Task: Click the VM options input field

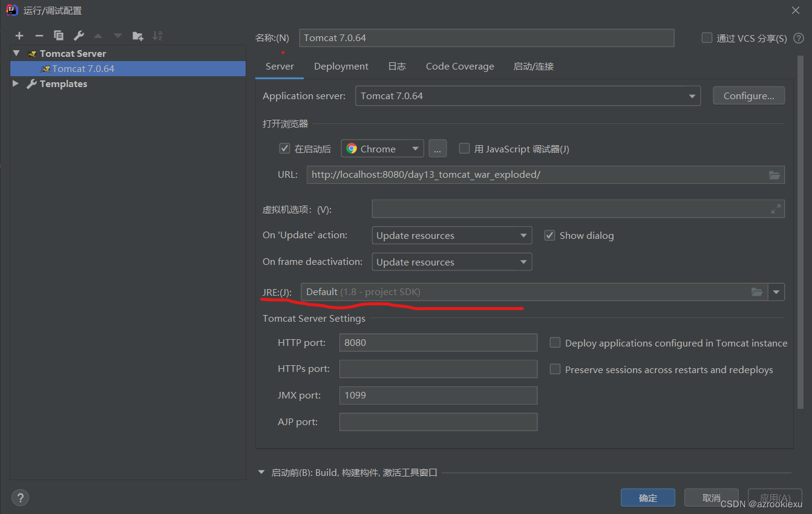Action: pos(578,209)
